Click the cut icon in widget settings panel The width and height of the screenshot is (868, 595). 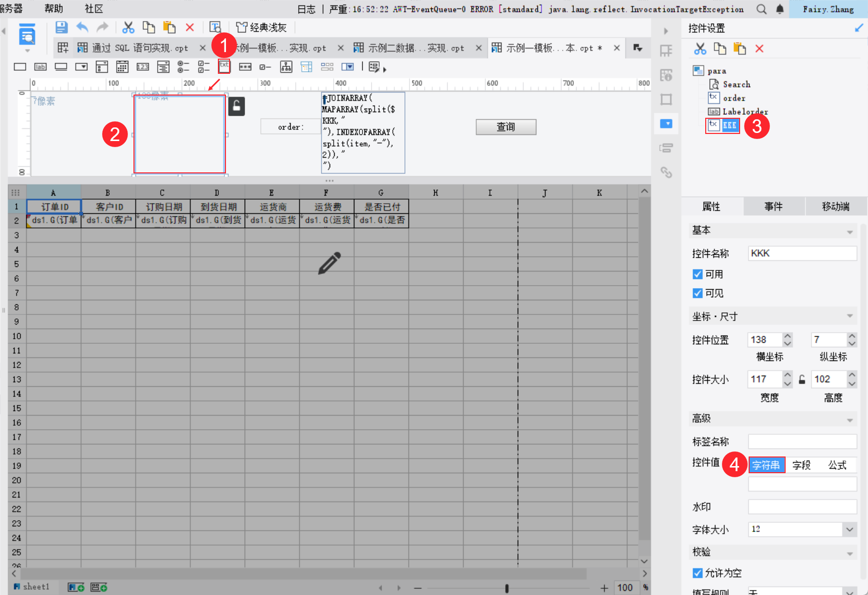[x=700, y=49]
